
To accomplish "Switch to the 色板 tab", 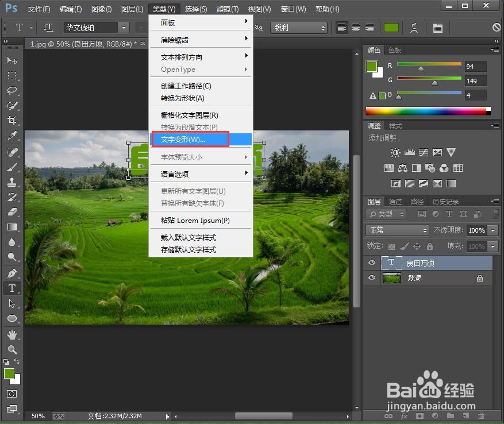I will 395,50.
